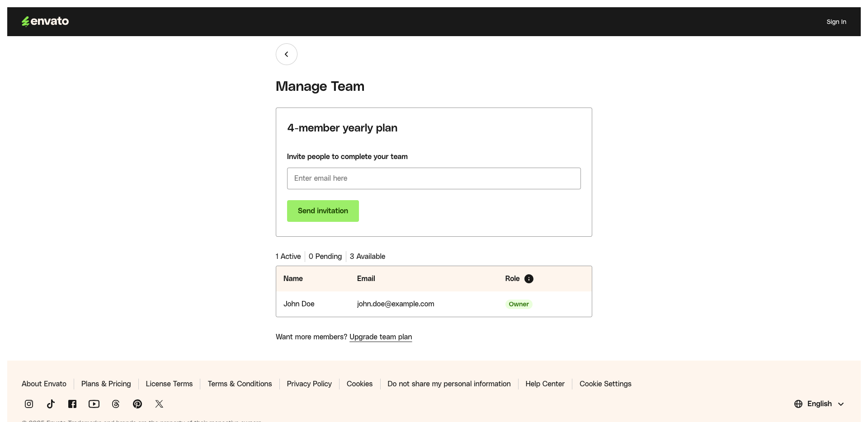The width and height of the screenshot is (868, 422).
Task: Visit the Help Center link
Action: tap(545, 384)
